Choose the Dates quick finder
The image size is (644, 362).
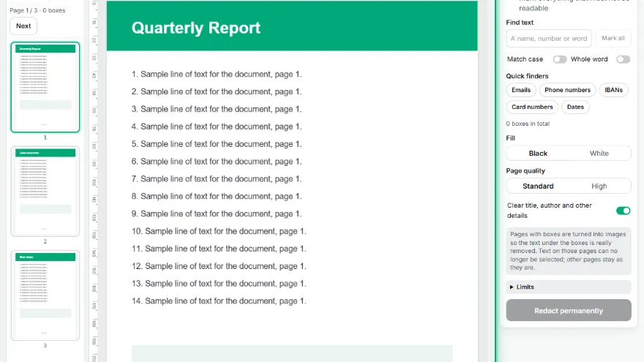pyautogui.click(x=575, y=107)
